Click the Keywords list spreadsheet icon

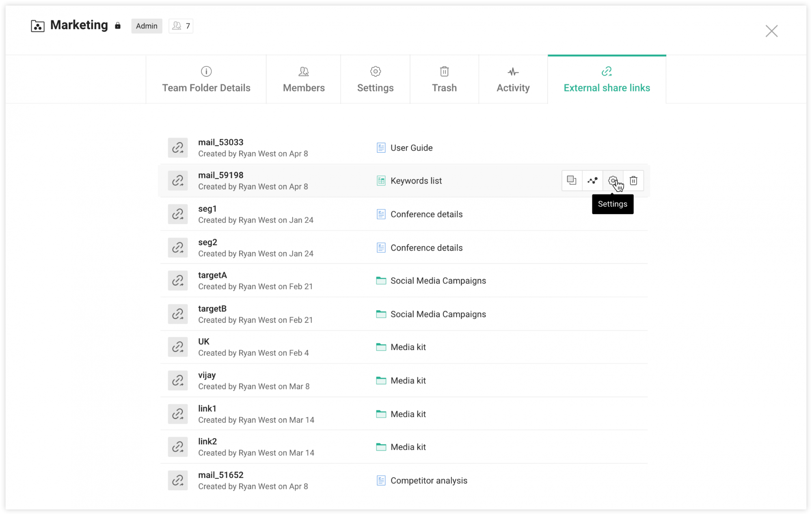pos(380,180)
